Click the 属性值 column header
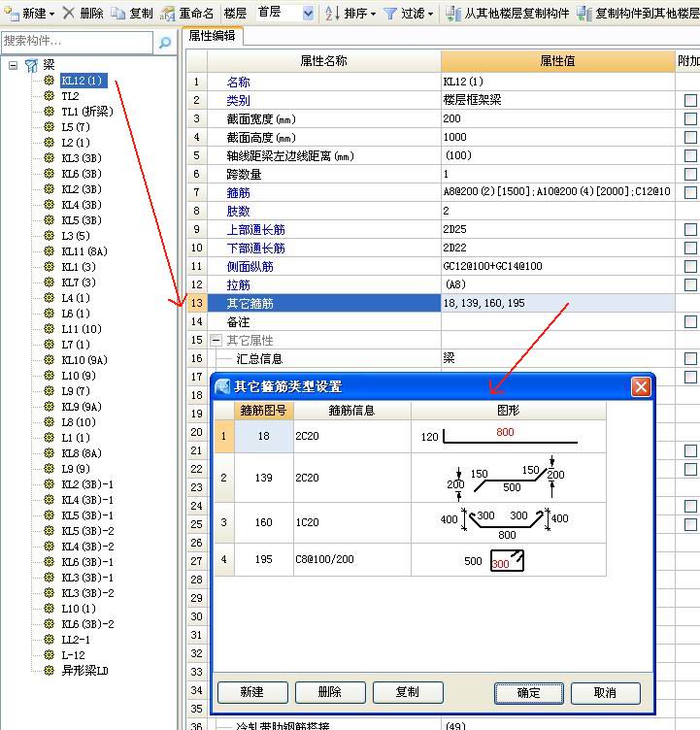 pos(557,61)
